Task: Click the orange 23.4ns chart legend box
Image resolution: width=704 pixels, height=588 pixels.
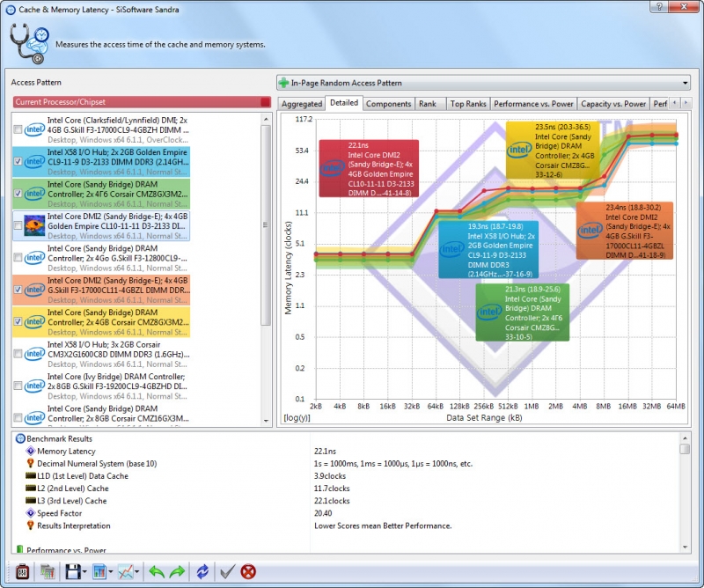Action: [625, 231]
